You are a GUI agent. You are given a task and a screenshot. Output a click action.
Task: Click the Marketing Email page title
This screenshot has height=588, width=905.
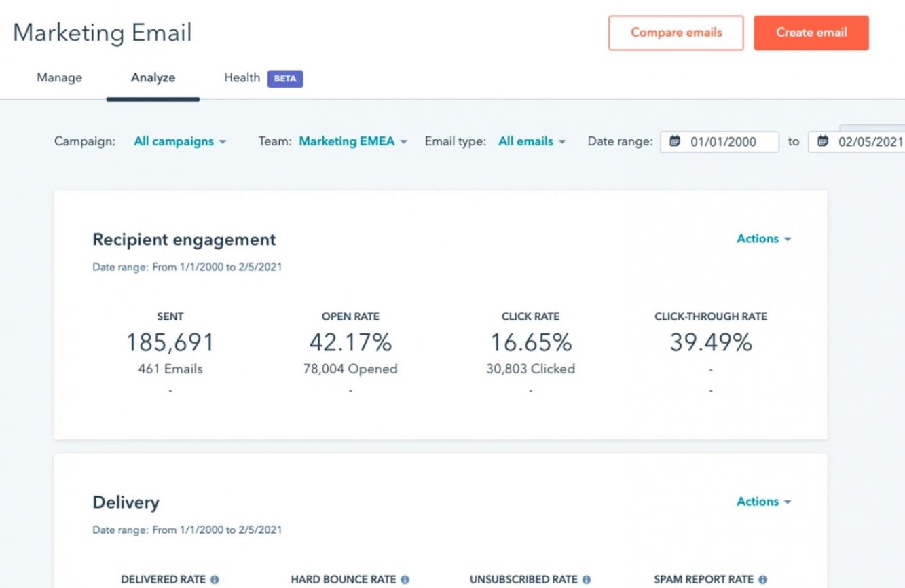point(103,33)
